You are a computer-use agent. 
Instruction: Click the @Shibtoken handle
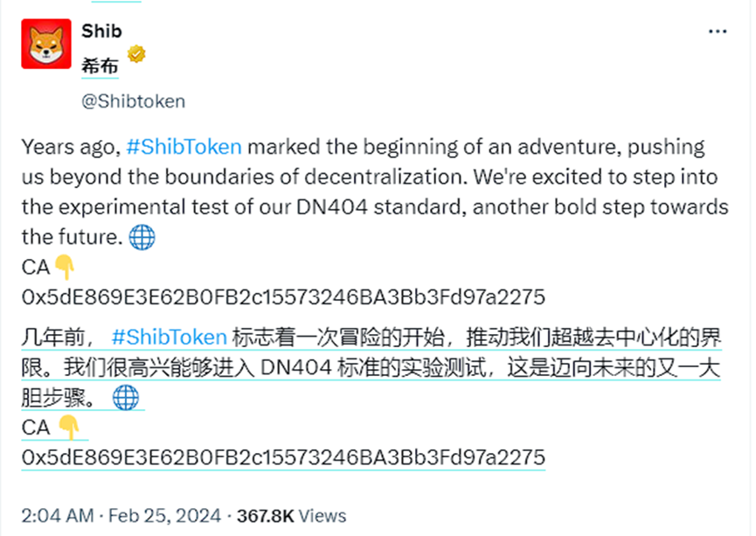(133, 101)
